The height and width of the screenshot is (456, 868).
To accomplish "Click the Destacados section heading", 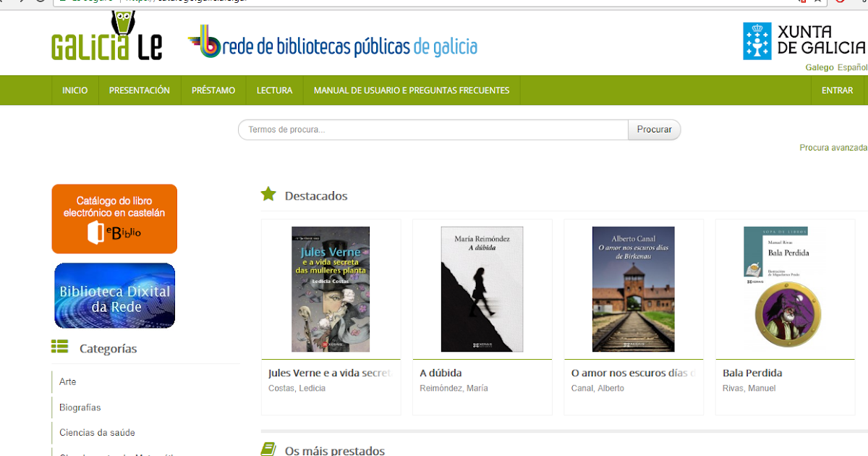I will (316, 195).
